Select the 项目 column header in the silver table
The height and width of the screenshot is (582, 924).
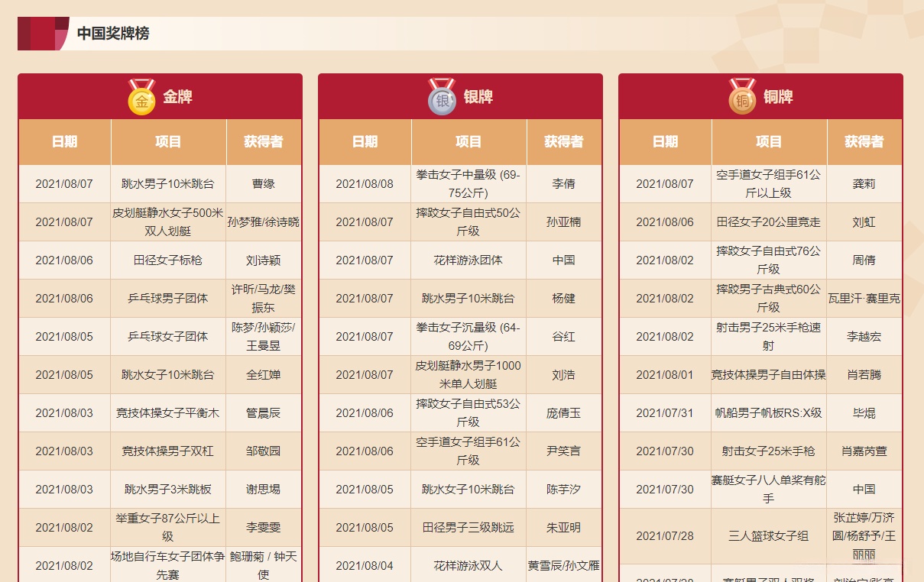click(x=468, y=142)
